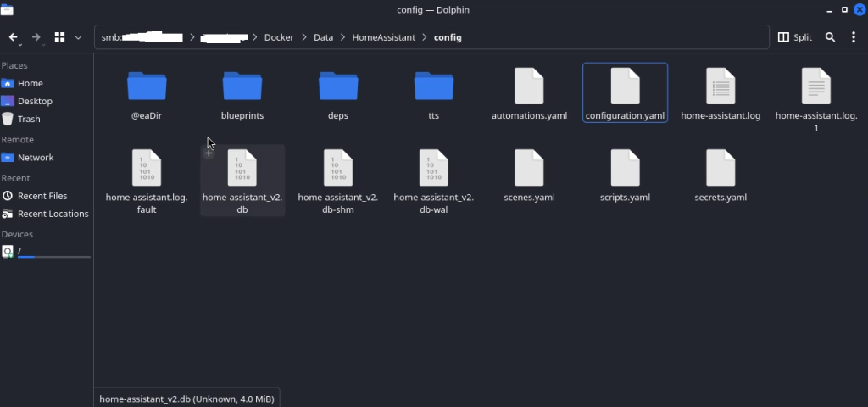This screenshot has width=868, height=407.
Task: Open the view mode dropdown arrow
Action: (78, 37)
